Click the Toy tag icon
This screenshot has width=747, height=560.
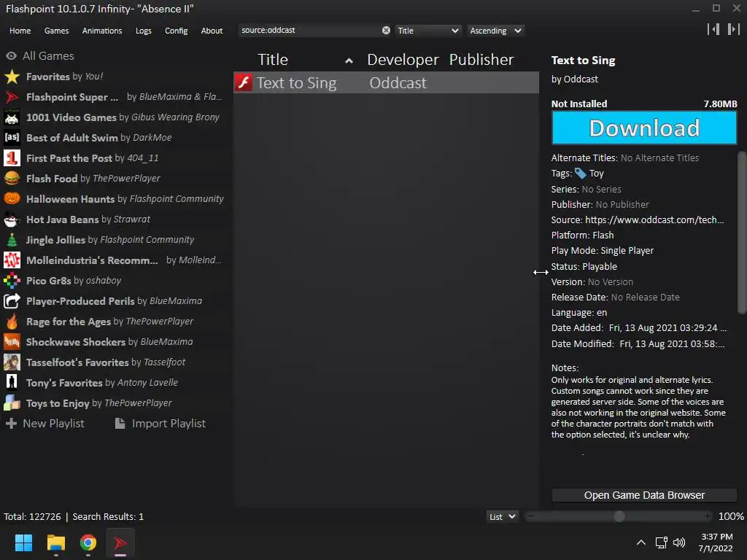tap(580, 174)
